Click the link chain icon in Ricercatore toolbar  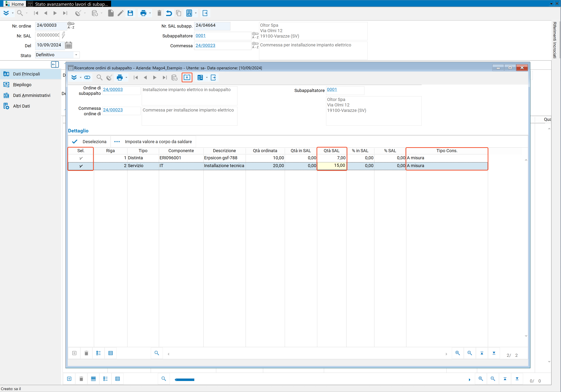(87, 78)
